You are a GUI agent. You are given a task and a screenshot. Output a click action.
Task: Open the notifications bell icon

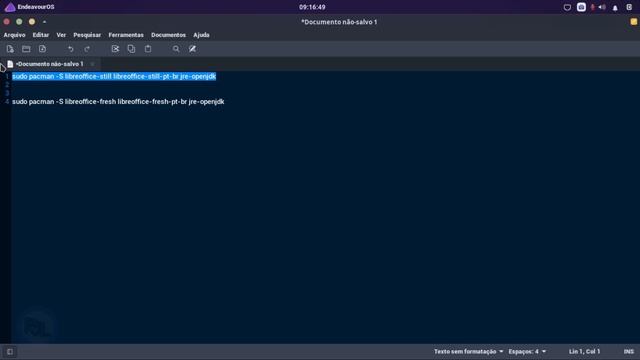[615, 8]
